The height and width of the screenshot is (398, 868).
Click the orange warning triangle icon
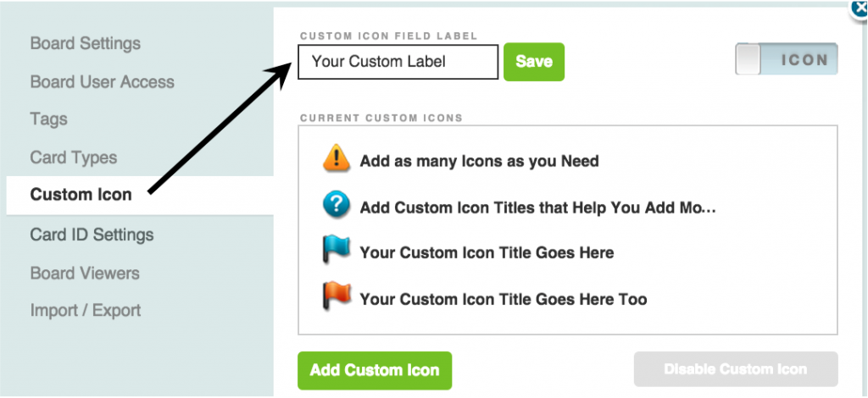click(x=336, y=159)
